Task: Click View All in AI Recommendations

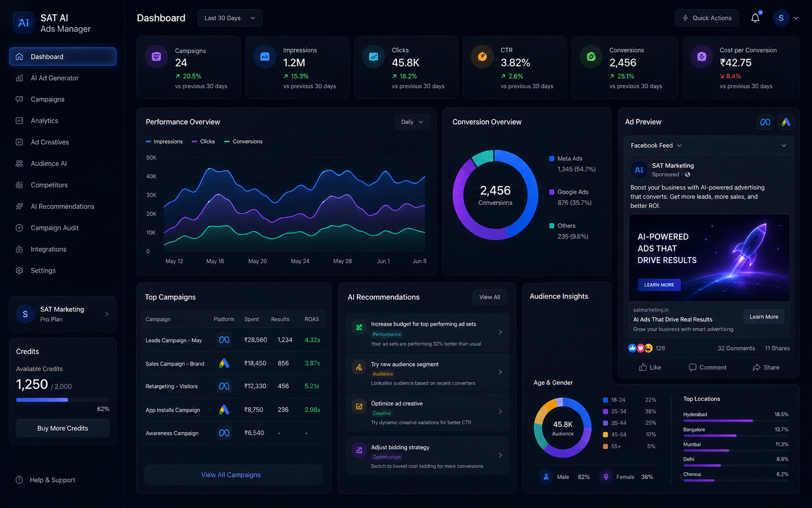Action: tap(489, 297)
